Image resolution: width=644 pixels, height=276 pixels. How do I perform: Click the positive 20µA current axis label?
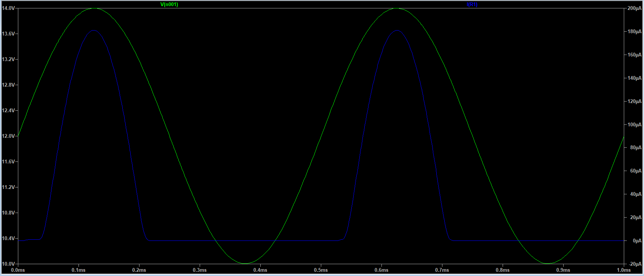coord(636,218)
